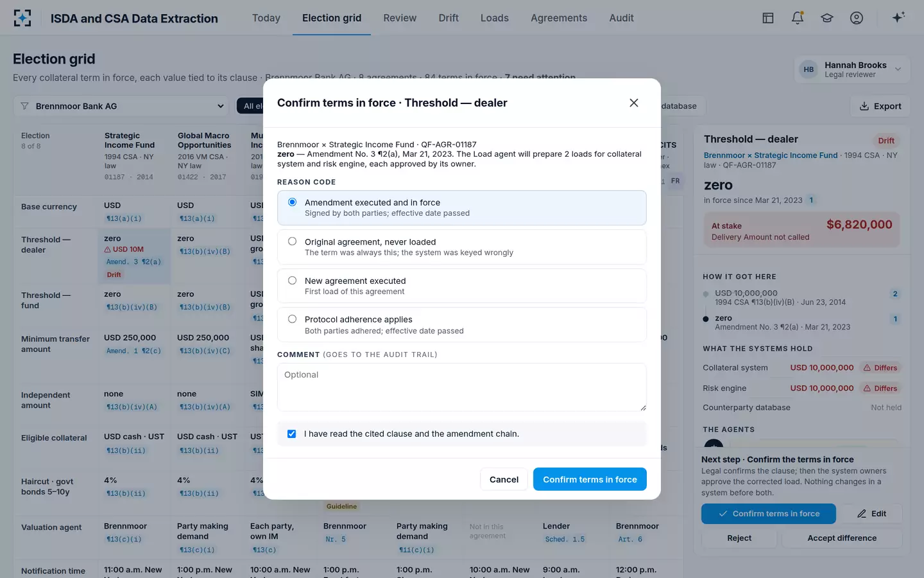Click into the optional Comment field
The width and height of the screenshot is (924, 578).
click(461, 387)
